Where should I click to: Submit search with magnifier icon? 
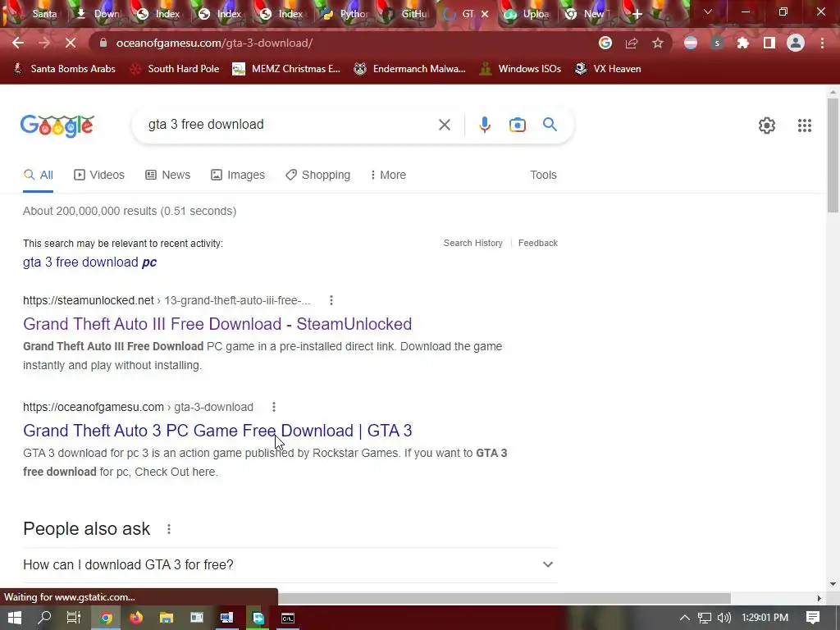coord(550,125)
